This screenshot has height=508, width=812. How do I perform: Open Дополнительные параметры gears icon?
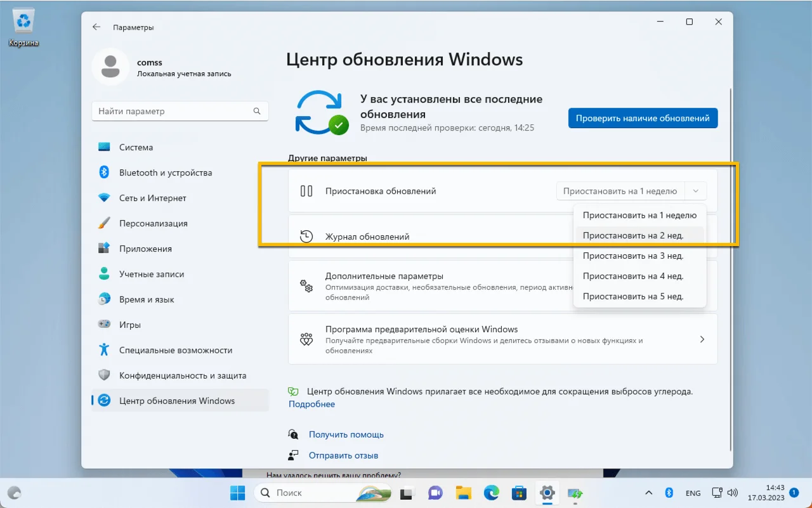[x=306, y=286]
